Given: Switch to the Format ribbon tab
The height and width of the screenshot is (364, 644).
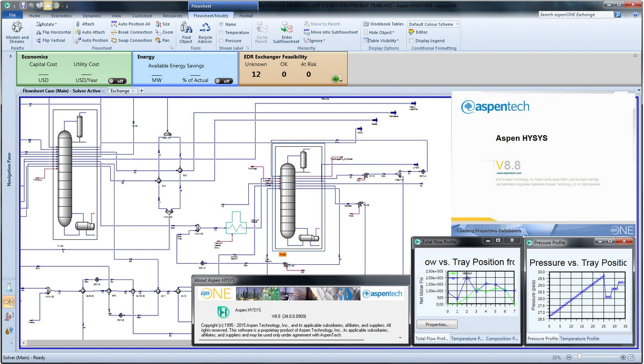Looking at the screenshot, I should pyautogui.click(x=246, y=16).
